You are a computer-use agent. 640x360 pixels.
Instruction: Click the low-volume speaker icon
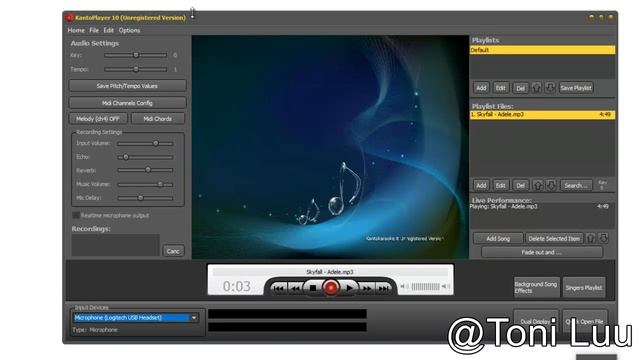404,287
